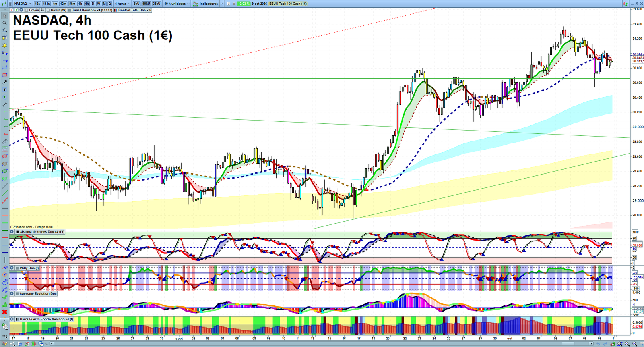Select the W weekly timeframe button
The image size is (644, 347).
[99, 4]
